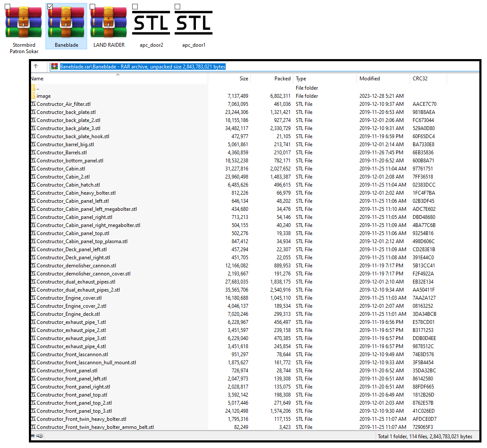The image size is (487, 448).
Task: Click the CRC32 value AACE7C70
Action: [425, 104]
